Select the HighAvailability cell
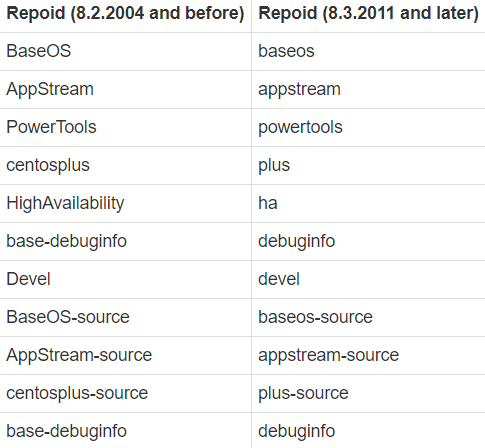The width and height of the screenshot is (485, 448). (125, 203)
